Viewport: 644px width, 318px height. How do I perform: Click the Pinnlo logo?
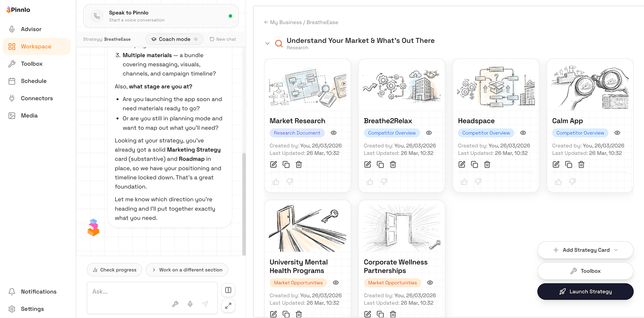18,10
